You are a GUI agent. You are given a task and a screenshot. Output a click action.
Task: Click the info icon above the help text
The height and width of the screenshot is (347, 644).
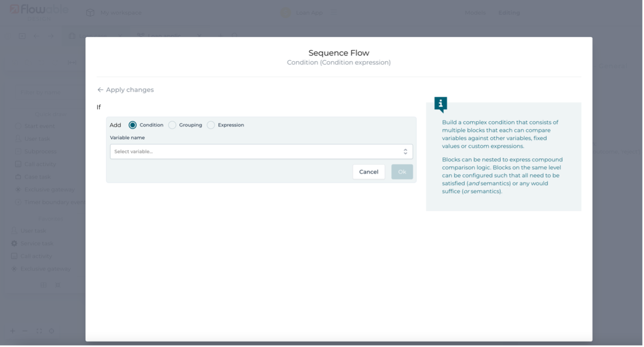click(441, 104)
